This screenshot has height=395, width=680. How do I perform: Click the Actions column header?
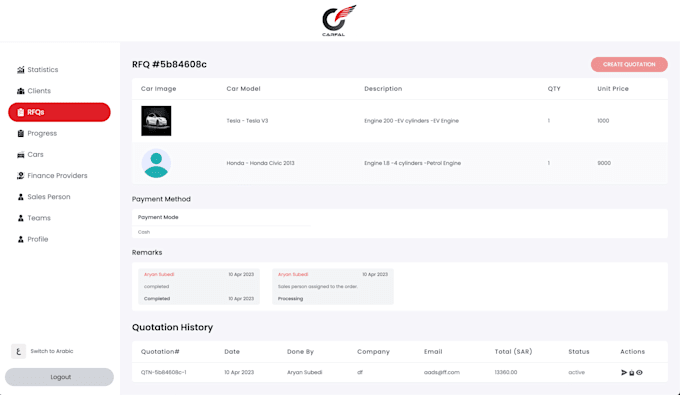(632, 352)
